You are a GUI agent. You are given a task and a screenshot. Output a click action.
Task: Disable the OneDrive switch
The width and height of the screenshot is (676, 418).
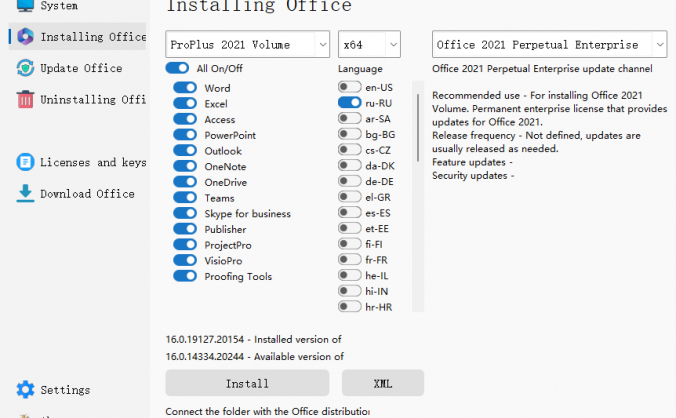pyautogui.click(x=185, y=182)
